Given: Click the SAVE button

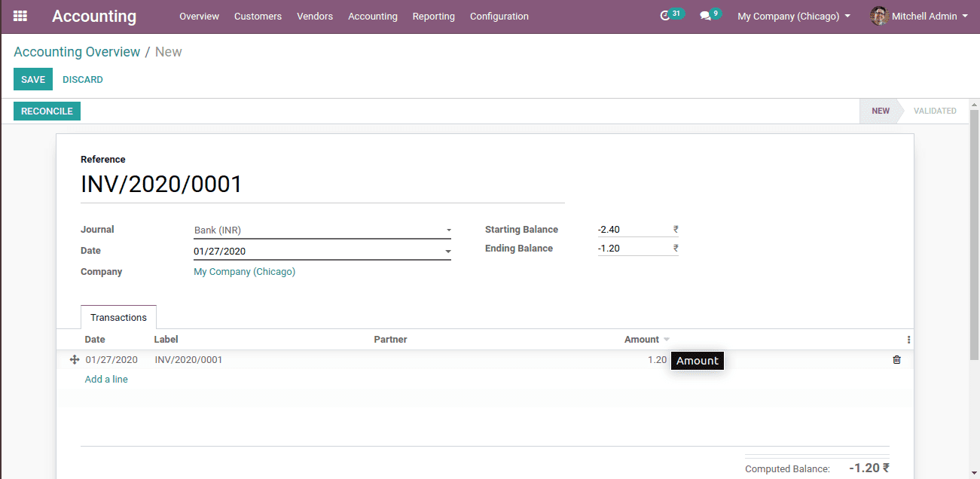Looking at the screenshot, I should click(x=33, y=79).
